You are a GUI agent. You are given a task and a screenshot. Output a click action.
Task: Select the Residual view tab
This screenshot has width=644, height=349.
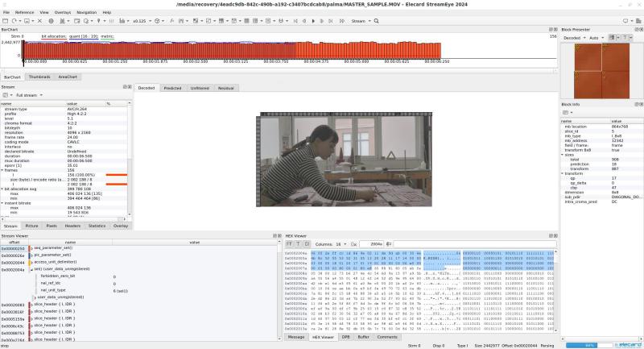coord(225,88)
